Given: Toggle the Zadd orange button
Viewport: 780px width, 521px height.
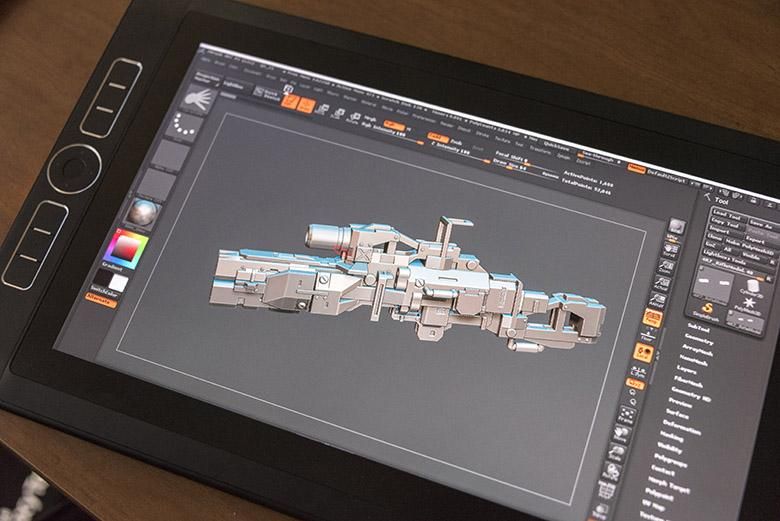Looking at the screenshot, I should 438,136.
